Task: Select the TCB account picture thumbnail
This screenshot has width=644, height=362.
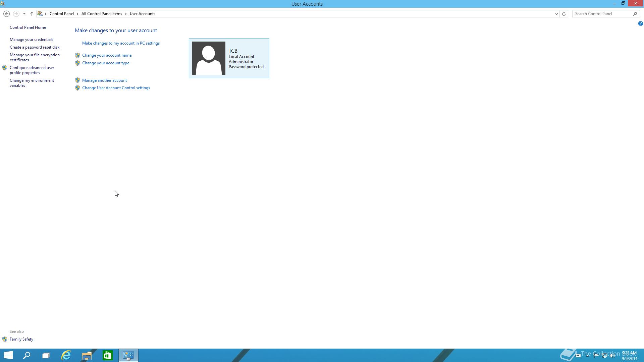Action: [x=209, y=58]
